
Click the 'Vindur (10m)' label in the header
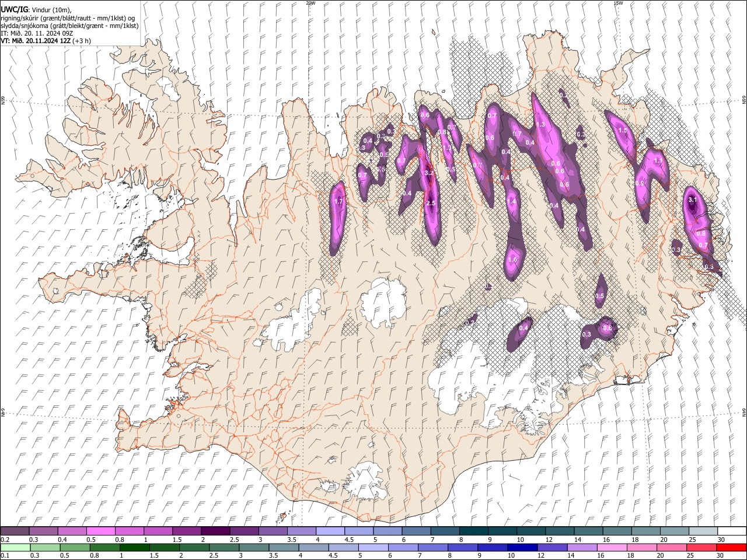tap(51, 10)
